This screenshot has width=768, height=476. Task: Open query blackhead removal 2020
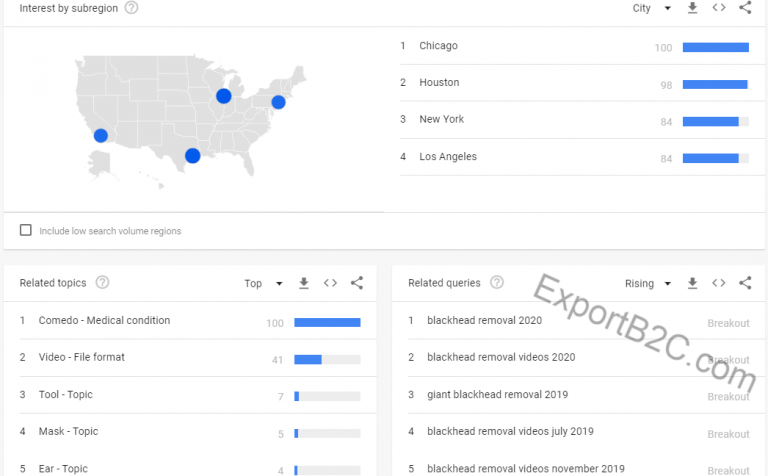pyautogui.click(x=484, y=320)
